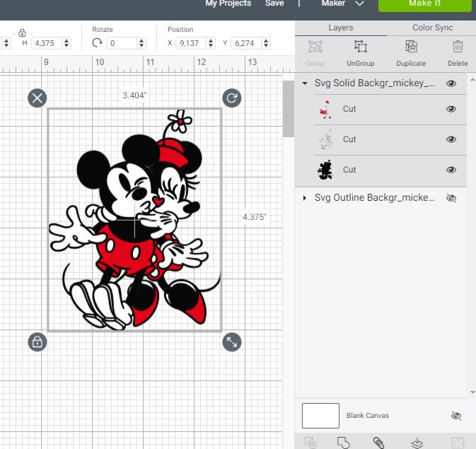Click the rotate handle on the selection box
Screen dimensions: 476x449
(x=231, y=98)
